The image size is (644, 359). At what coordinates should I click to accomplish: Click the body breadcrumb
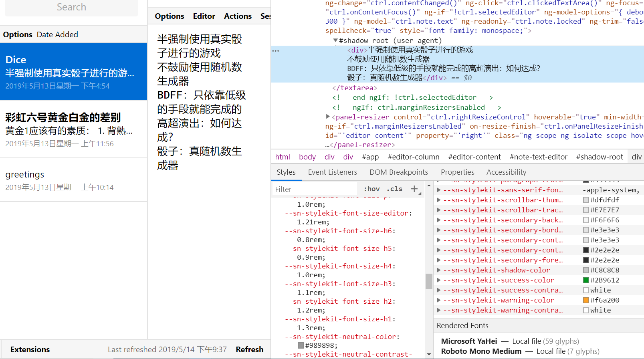pyautogui.click(x=307, y=157)
